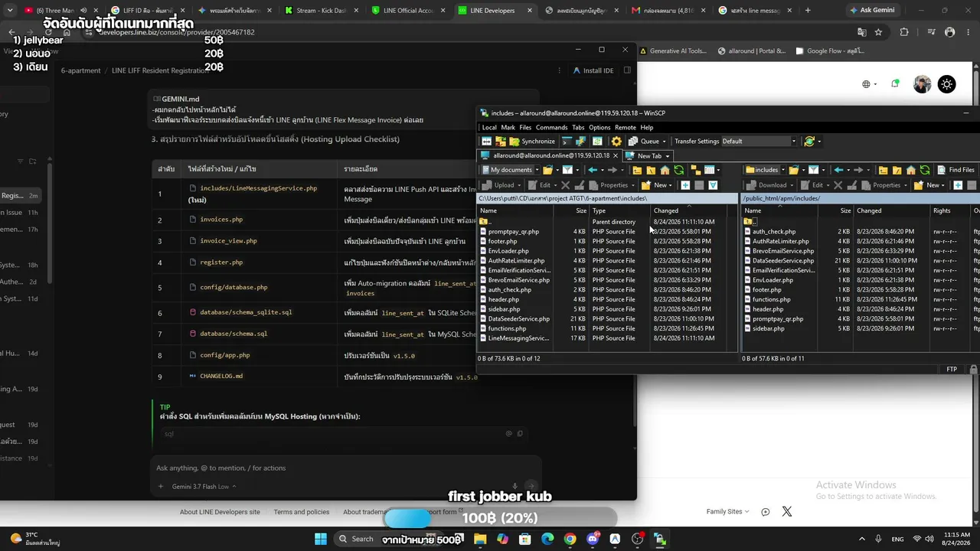Open the Commands menu in WinSCP
The image size is (980, 551).
click(551, 128)
